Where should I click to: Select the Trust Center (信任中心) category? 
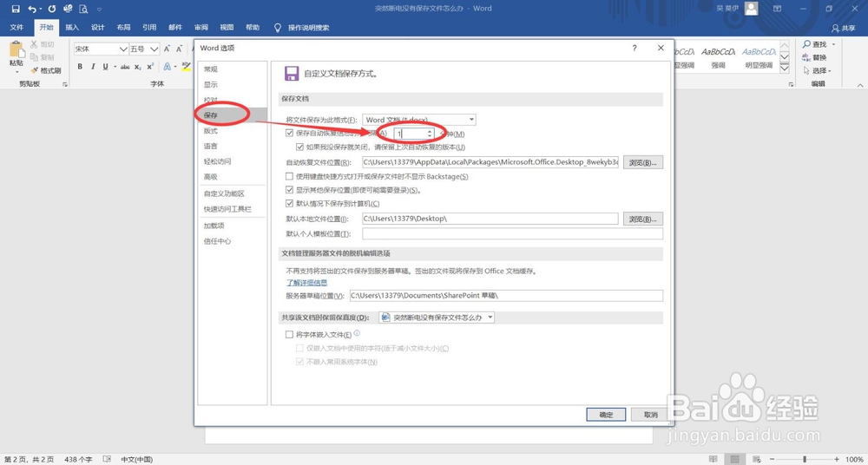click(x=232, y=241)
